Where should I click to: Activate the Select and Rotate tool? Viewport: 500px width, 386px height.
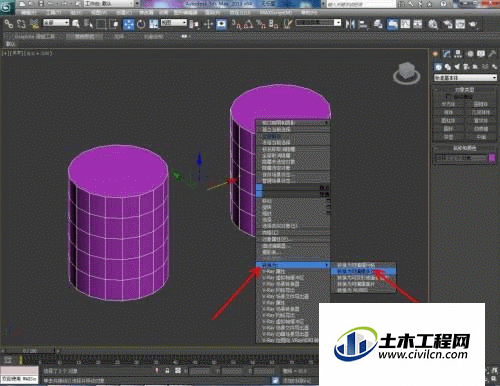[x=141, y=24]
